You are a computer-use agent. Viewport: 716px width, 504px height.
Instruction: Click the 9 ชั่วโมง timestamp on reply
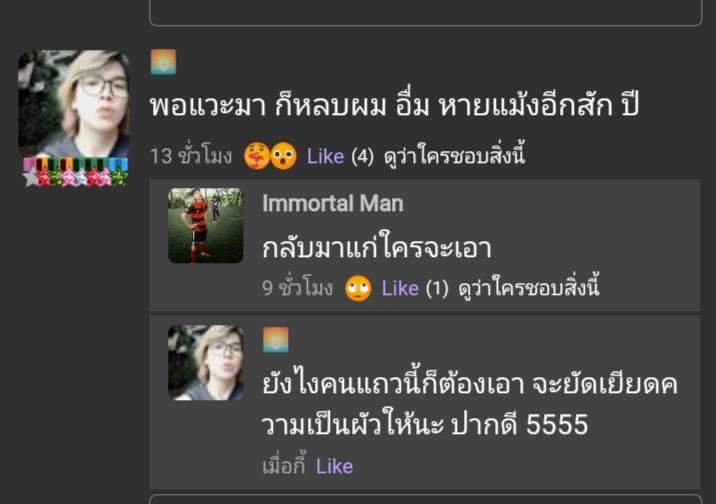pyautogui.click(x=298, y=288)
